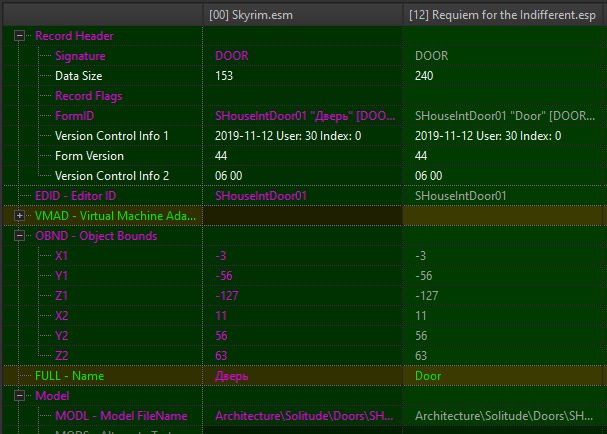Expand the VMAD Virtual Machine Adapter node
This screenshot has height=434, width=607.
19,216
